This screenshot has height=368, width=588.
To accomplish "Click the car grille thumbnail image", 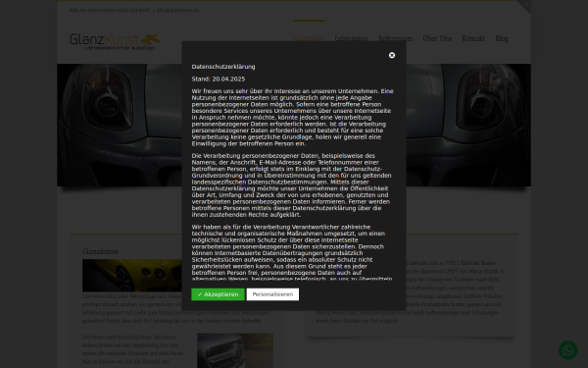I will pyautogui.click(x=235, y=350).
